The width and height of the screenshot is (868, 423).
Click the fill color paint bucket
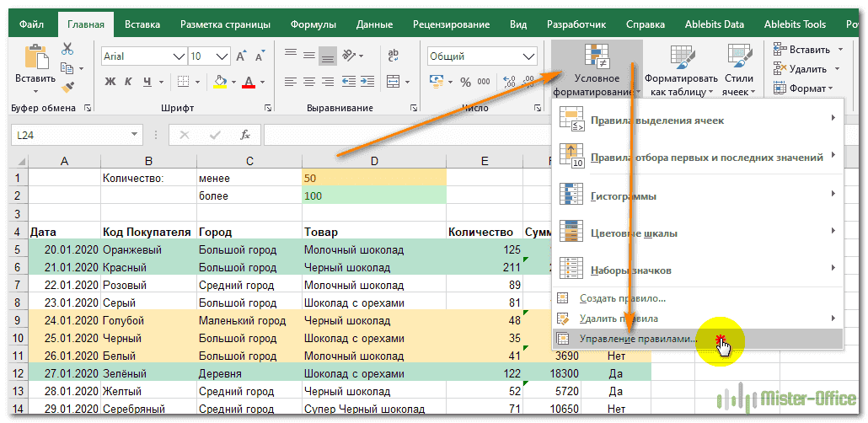[x=221, y=82]
